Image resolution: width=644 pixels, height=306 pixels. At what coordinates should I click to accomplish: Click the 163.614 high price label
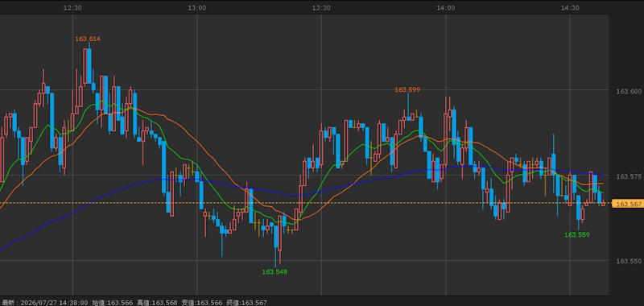88,39
